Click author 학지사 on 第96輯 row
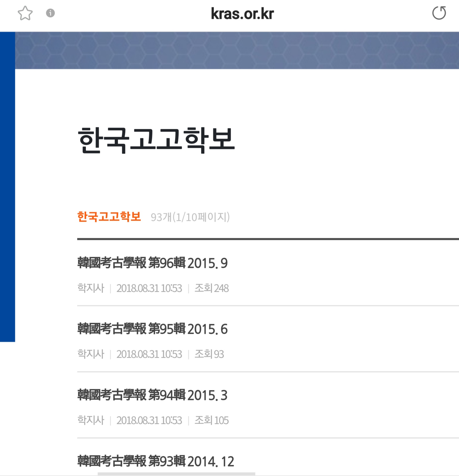 91,288
